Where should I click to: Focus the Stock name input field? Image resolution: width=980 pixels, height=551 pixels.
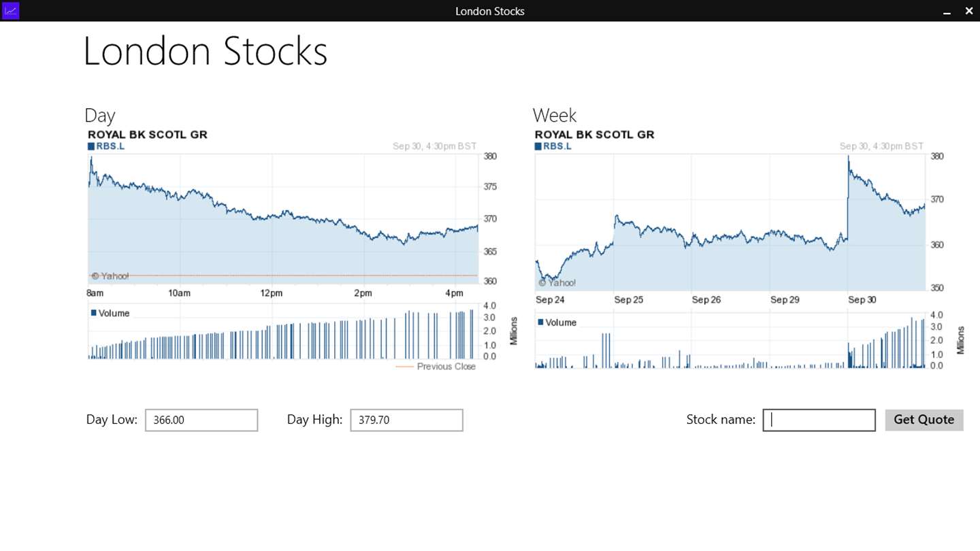pyautogui.click(x=819, y=420)
